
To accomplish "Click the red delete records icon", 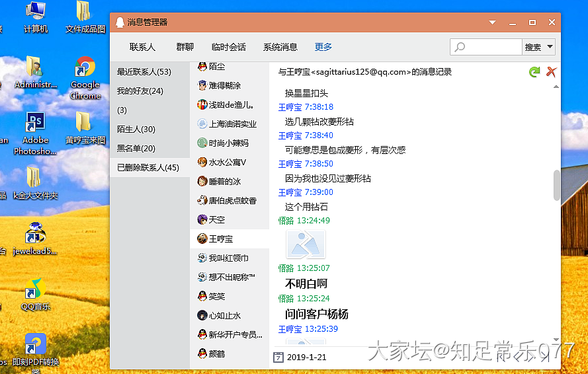I will (x=551, y=72).
